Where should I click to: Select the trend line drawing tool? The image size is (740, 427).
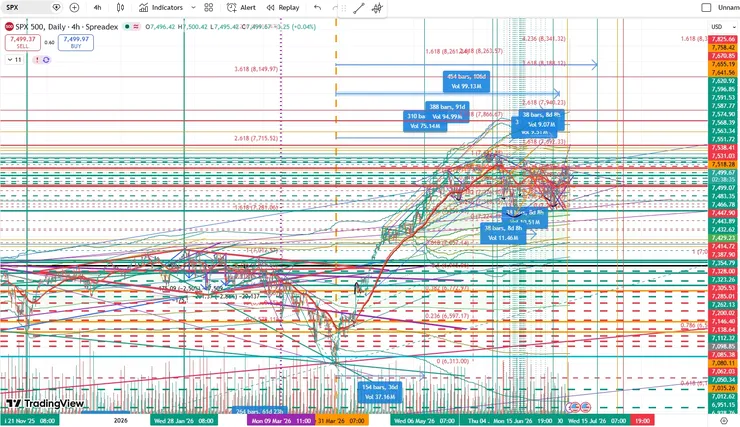tap(359, 8)
